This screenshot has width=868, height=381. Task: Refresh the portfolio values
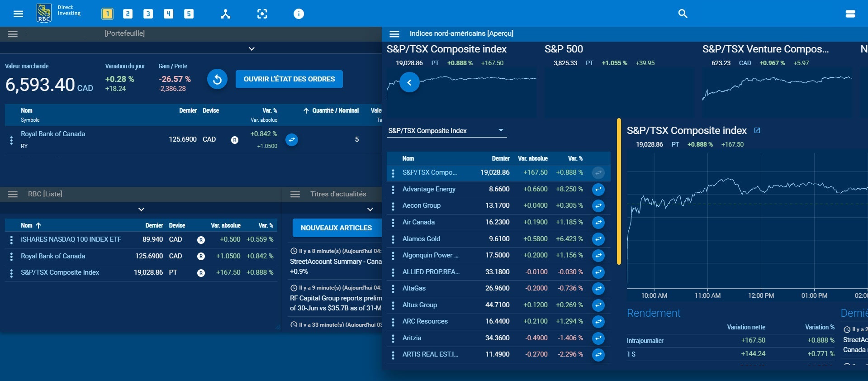coord(217,79)
